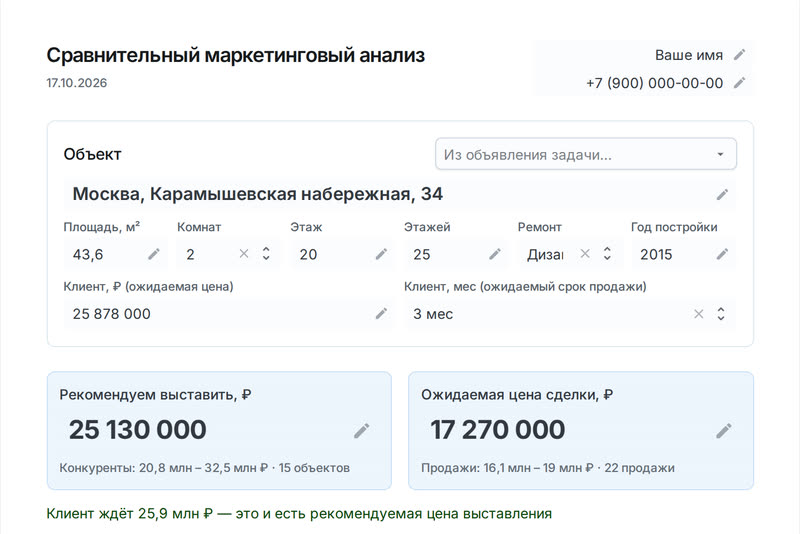Click Комнат value 2
Viewport: 800px width, 534px height.
[x=190, y=254]
